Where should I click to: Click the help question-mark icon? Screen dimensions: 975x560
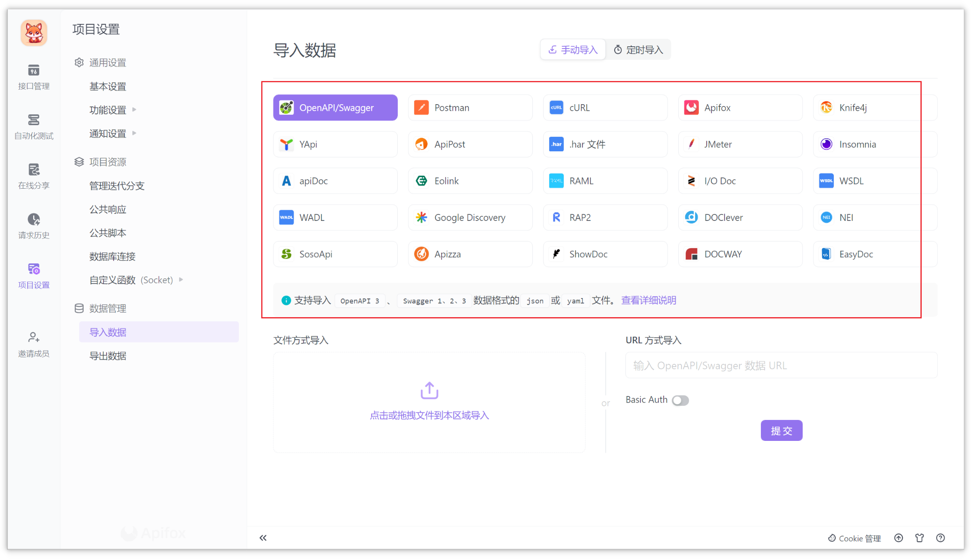pos(941,538)
